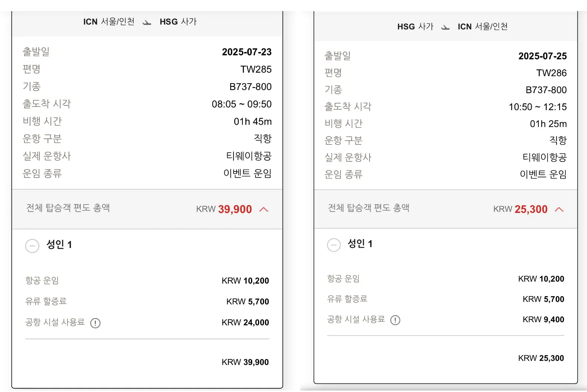This screenshot has width=587, height=392.
Task: Click the HSG 사가 origin in return header
Action: [x=415, y=27]
